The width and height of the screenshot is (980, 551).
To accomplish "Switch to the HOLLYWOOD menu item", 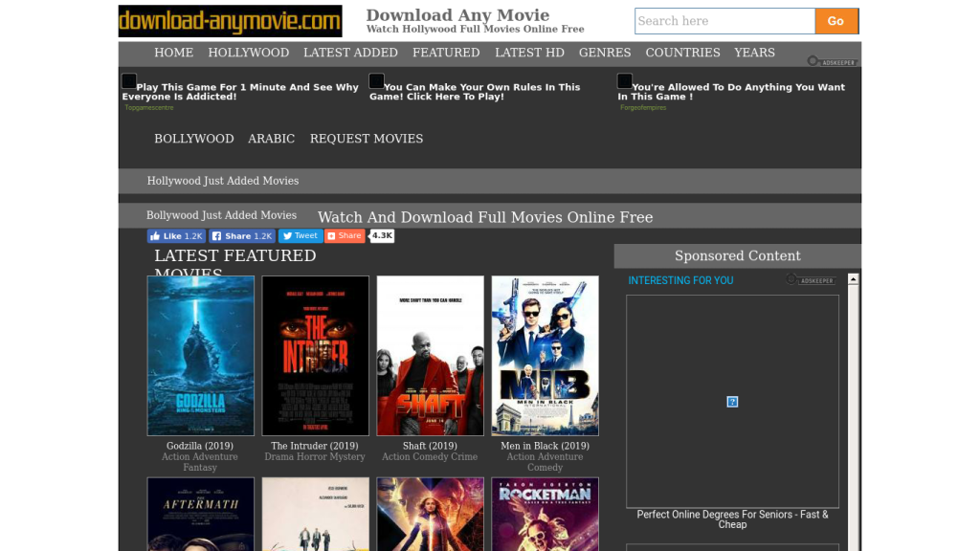I will [x=249, y=53].
